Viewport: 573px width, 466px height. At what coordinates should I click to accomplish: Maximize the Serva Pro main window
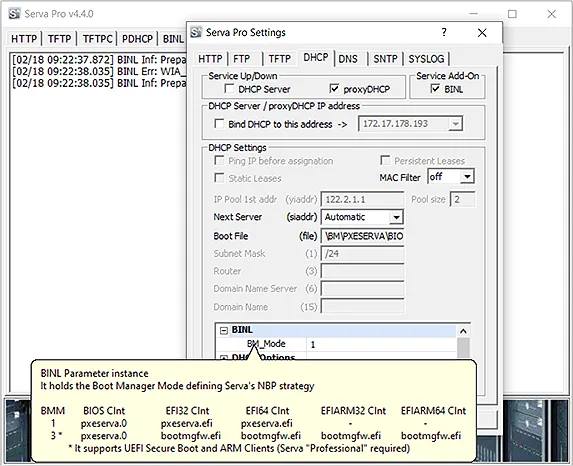(x=512, y=14)
